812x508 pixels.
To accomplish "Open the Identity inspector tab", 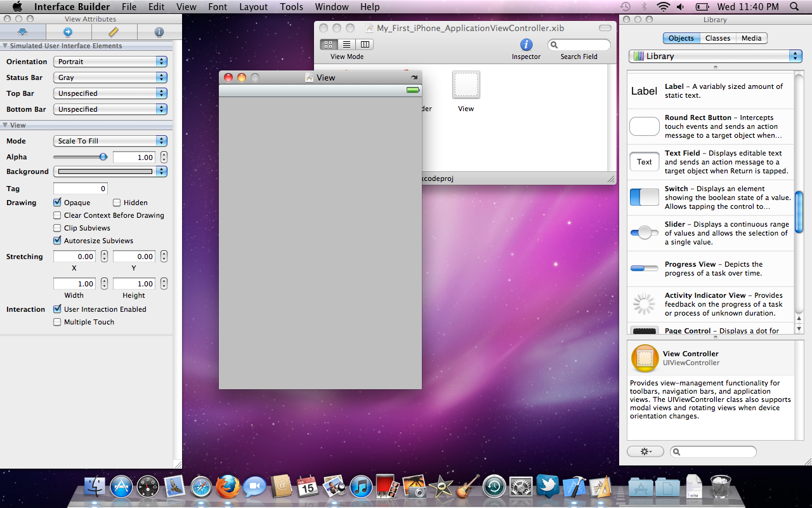I will click(159, 32).
